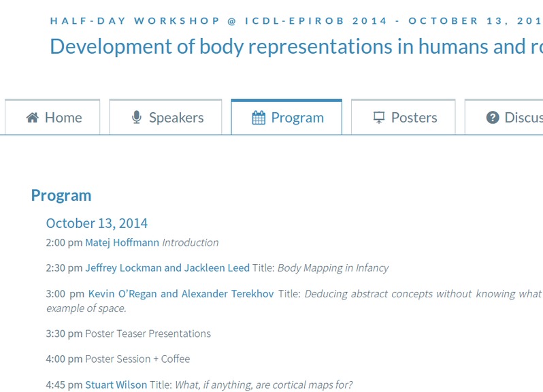The width and height of the screenshot is (543, 392).
Task: Click the presentation board icon on Posters tab
Action: [x=379, y=118]
